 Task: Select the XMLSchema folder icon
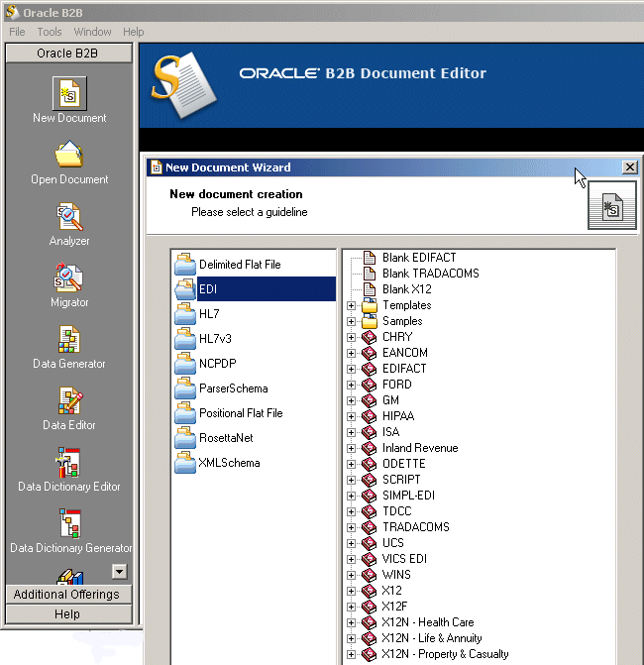coord(185,463)
